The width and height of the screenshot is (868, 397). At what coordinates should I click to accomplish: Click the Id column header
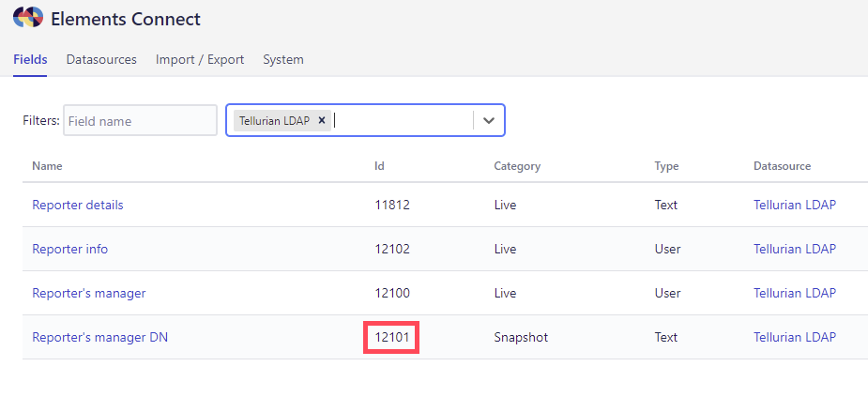tap(379, 166)
